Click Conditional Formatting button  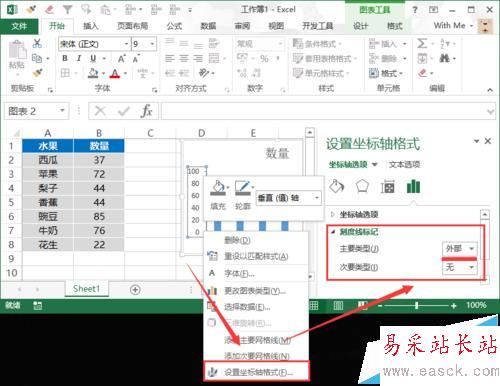coord(317,44)
